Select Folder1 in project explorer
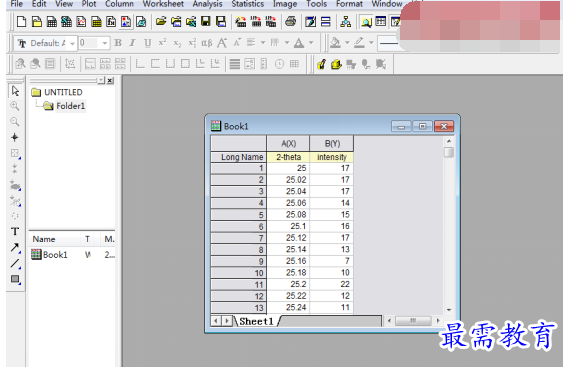This screenshot has height=367, width=563. point(70,106)
